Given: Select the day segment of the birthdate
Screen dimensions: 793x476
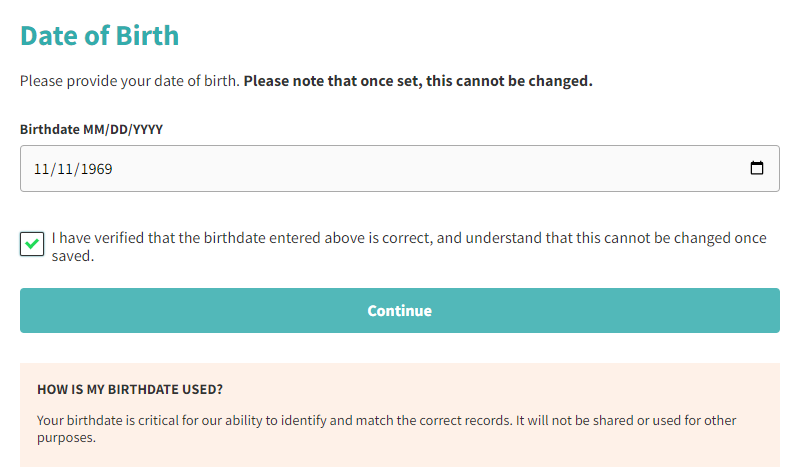Looking at the screenshot, I should pyautogui.click(x=65, y=169).
